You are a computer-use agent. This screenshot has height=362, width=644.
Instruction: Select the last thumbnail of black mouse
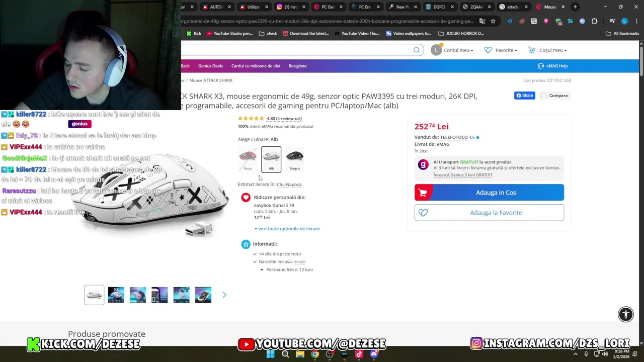[x=203, y=295]
